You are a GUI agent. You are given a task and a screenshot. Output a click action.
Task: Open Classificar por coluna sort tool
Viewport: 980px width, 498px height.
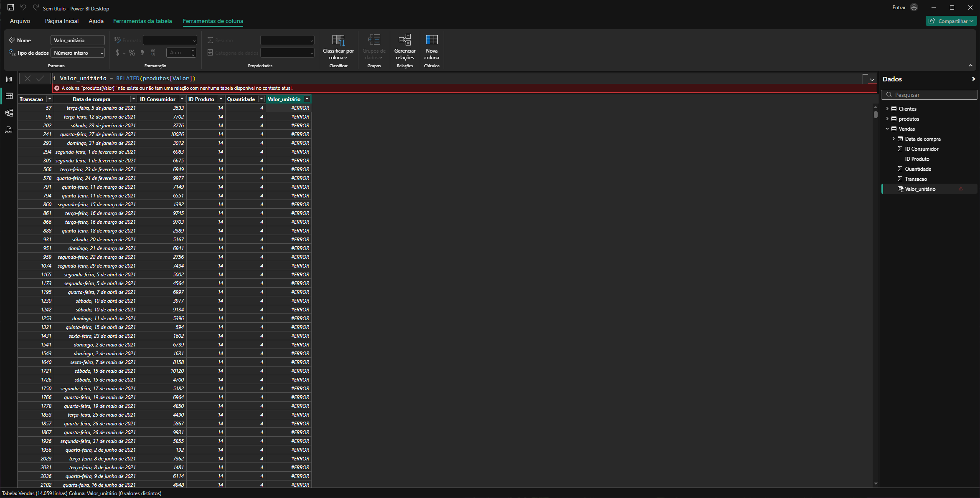pos(338,47)
